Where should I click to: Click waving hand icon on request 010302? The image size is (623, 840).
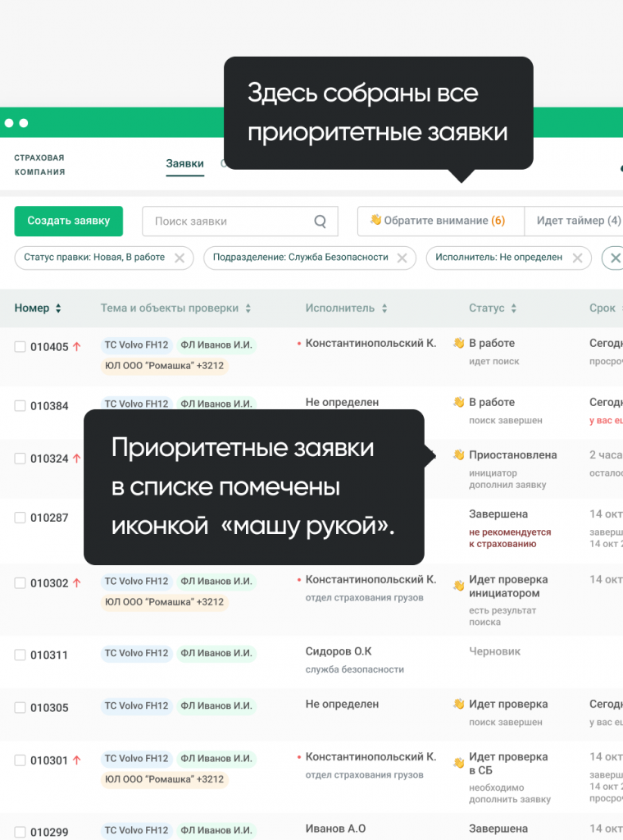(x=459, y=586)
